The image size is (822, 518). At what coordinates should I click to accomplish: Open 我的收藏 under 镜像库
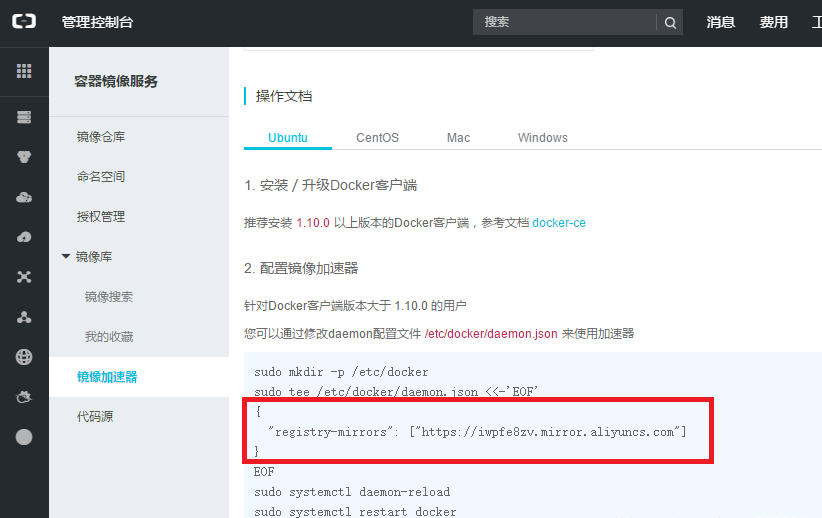[109, 337]
